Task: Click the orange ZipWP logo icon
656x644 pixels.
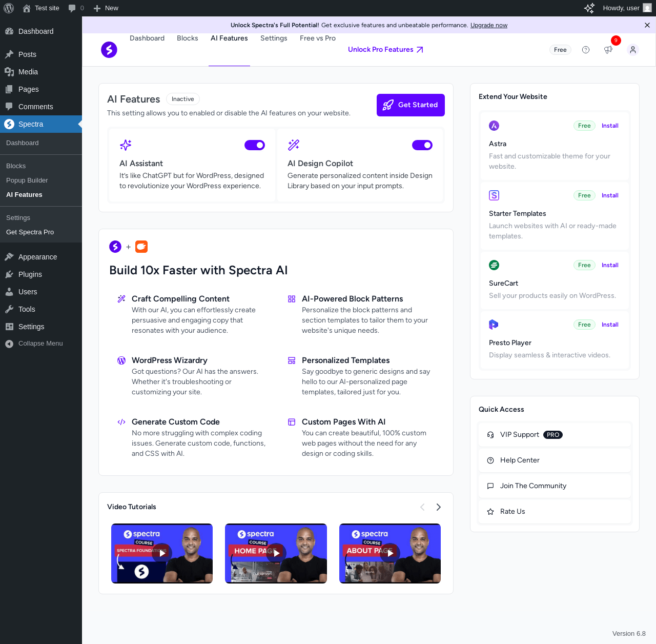Action: click(141, 247)
